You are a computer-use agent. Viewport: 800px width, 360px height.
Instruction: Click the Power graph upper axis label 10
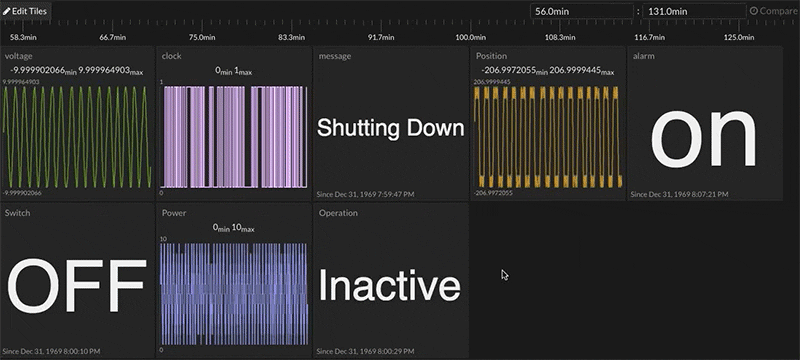pos(163,239)
